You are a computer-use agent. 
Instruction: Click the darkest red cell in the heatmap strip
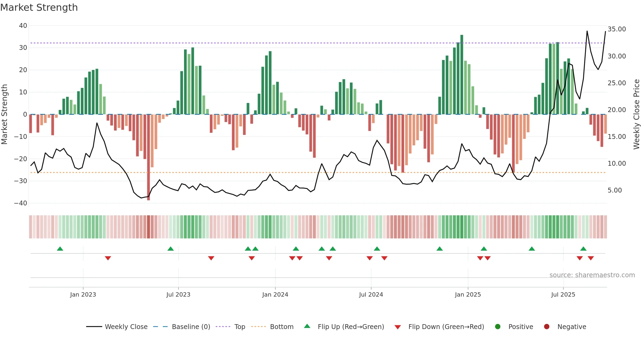tap(148, 227)
